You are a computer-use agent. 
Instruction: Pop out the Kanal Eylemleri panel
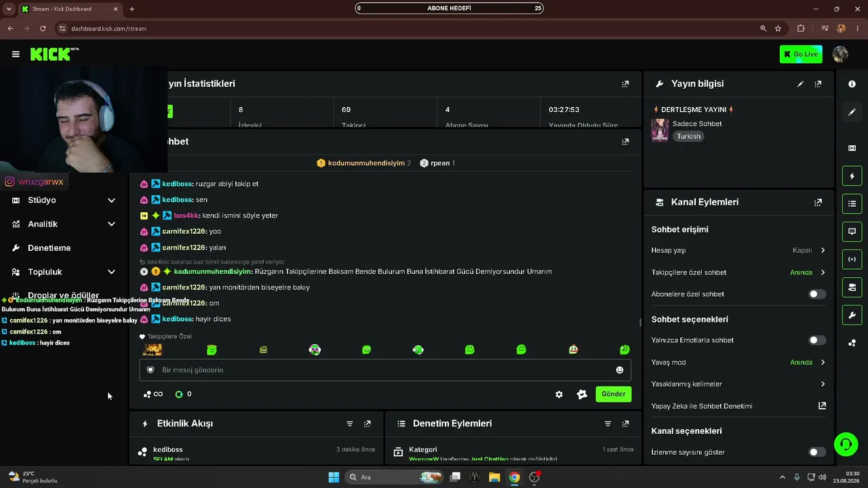tap(818, 202)
